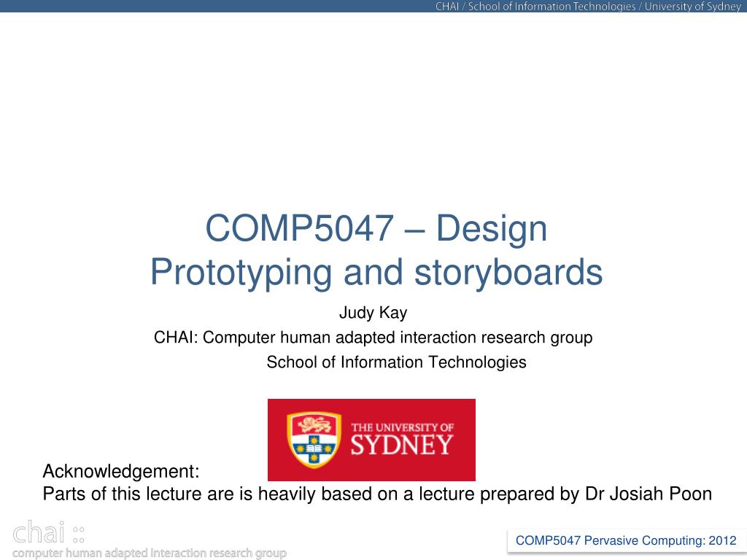
Task: Click the header text "CHAI / School of Information Technologies / University of Sydney"
Action: click(588, 6)
